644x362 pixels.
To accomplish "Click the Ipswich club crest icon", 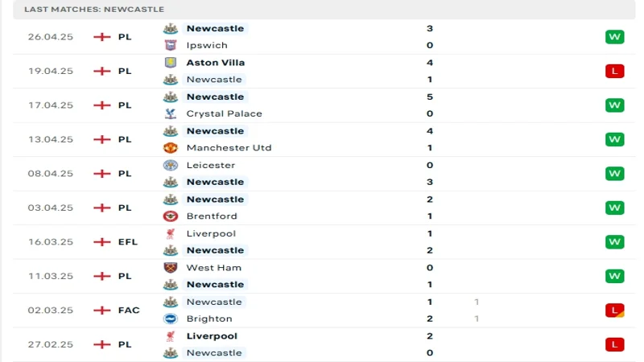I will [170, 45].
